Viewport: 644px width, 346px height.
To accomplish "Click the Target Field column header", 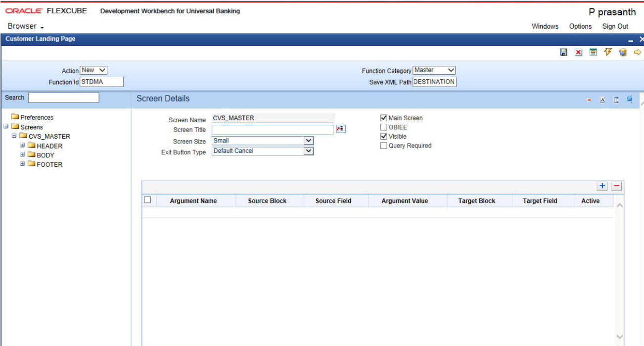I will 540,201.
